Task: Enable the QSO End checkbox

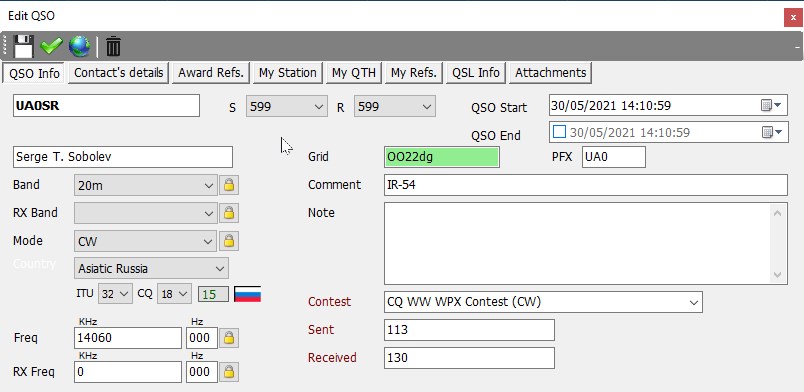Action: tap(559, 132)
